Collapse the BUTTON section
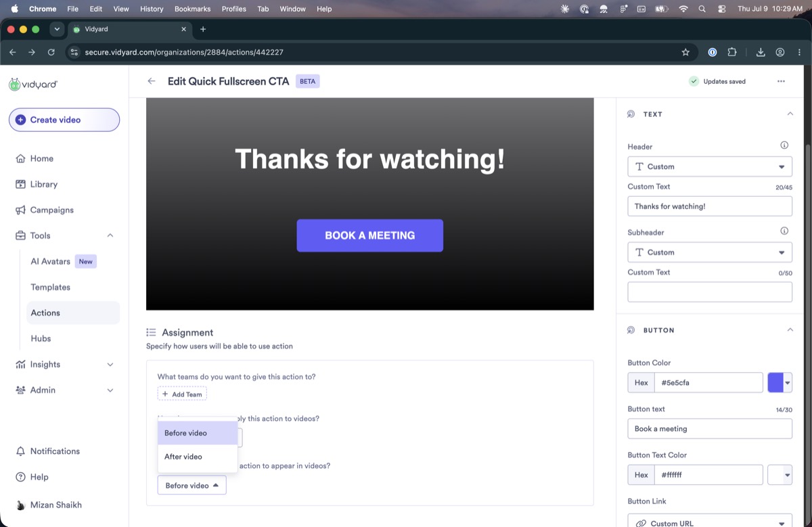This screenshot has width=812, height=527. coord(790,329)
